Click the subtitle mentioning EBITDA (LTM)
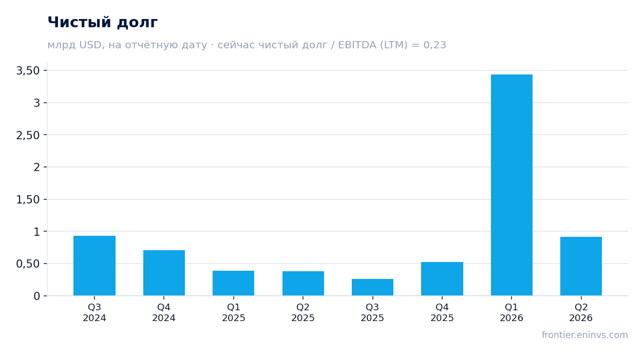Viewport: 644px width, 356px height. click(247, 45)
